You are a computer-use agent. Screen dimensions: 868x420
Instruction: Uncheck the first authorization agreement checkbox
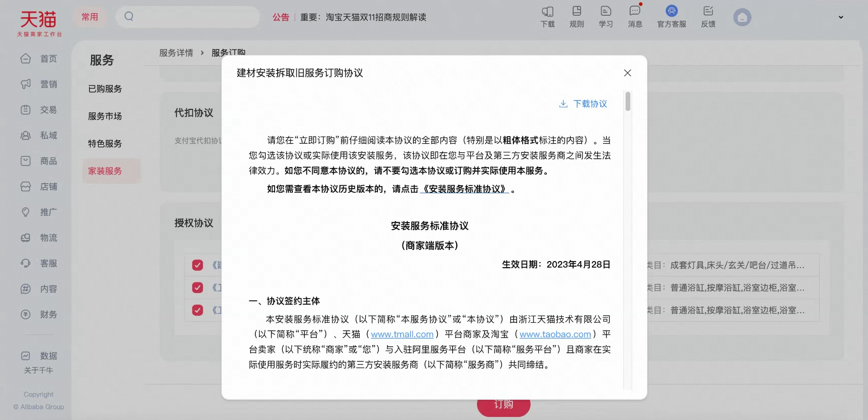[198, 265]
